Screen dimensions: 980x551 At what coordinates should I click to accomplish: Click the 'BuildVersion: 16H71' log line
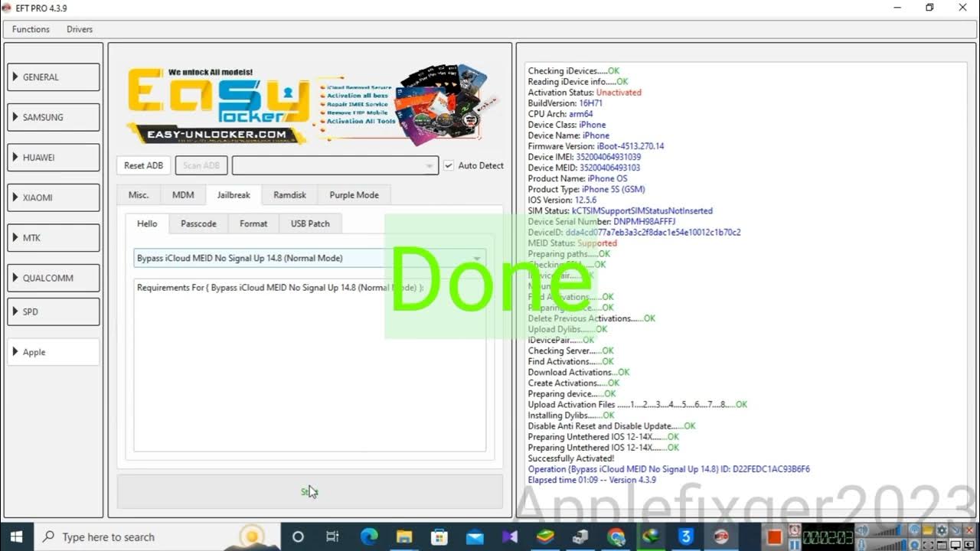[565, 103]
